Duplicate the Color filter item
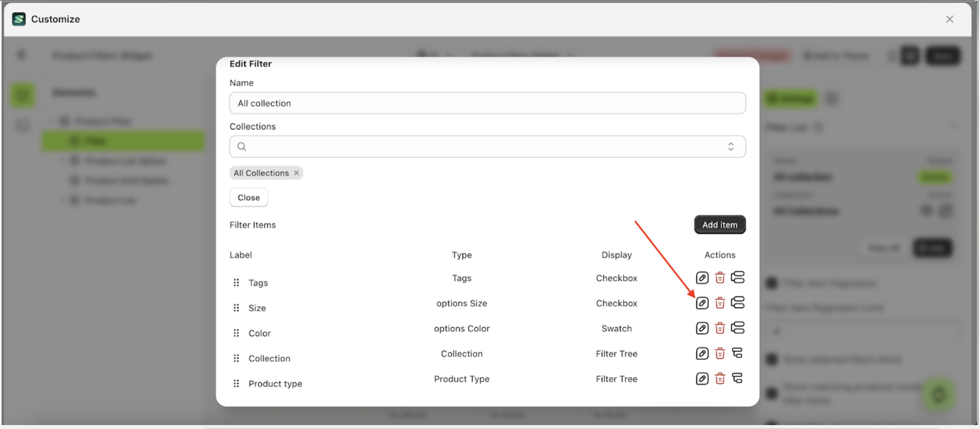Screen dimensions: 980x429 (x=738, y=328)
